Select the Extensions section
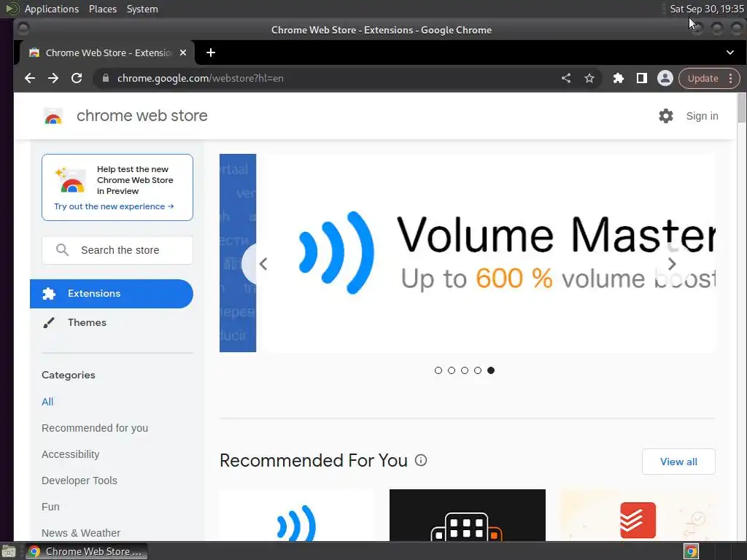 pos(112,293)
